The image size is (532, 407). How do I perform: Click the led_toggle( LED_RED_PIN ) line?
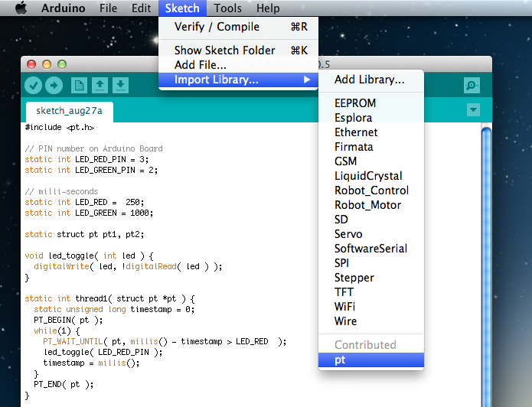[103, 353]
